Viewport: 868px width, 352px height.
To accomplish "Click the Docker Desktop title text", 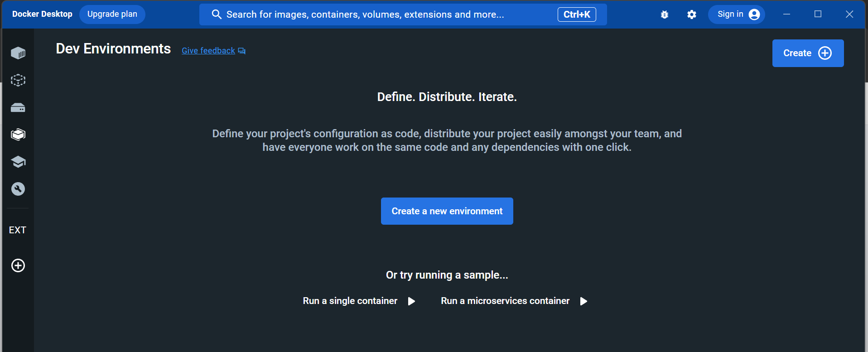I will (42, 14).
